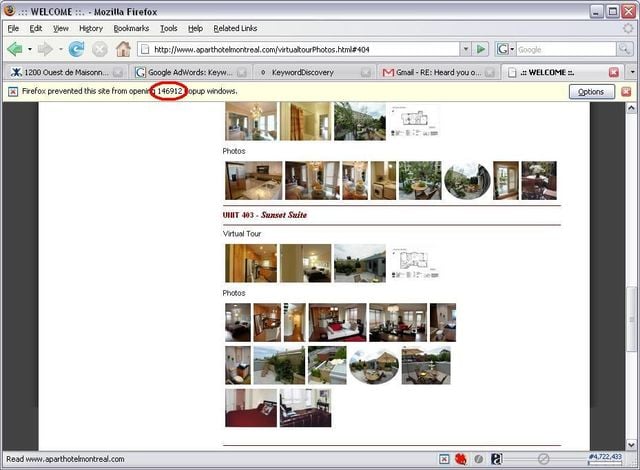Click the green Back arrow button
The image size is (640, 470).
(x=15, y=49)
